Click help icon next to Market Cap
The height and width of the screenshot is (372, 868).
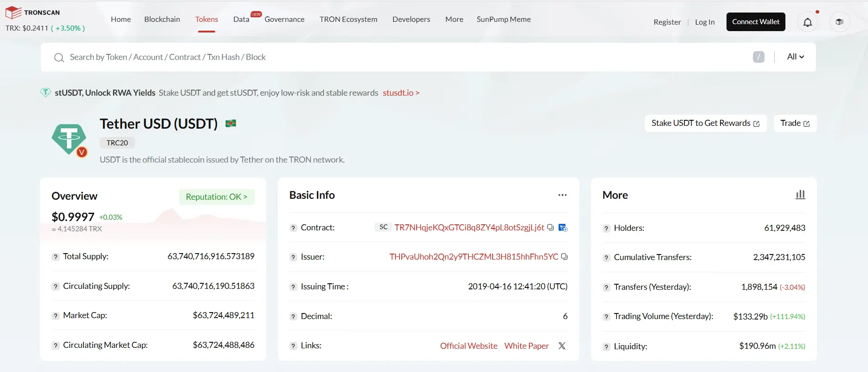click(56, 316)
